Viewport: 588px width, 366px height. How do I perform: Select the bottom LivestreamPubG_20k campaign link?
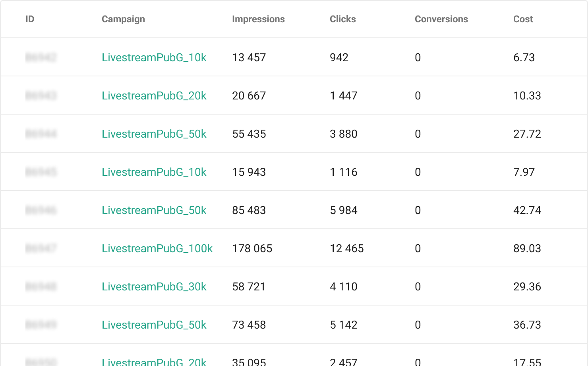(154, 361)
